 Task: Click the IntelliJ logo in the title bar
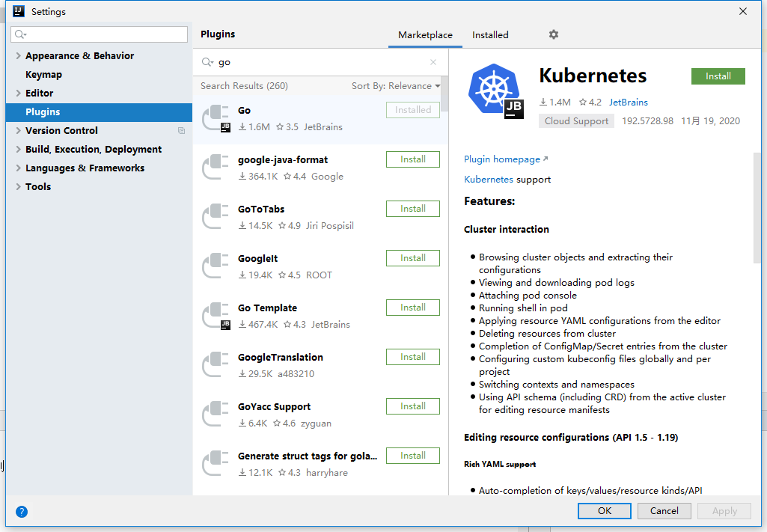click(x=19, y=10)
